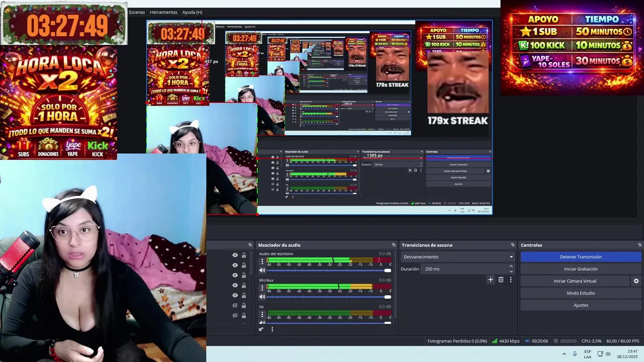This screenshot has width=644, height=362.
Task: Open the Desvanecimiento transition dropdown
Action: pos(458,257)
